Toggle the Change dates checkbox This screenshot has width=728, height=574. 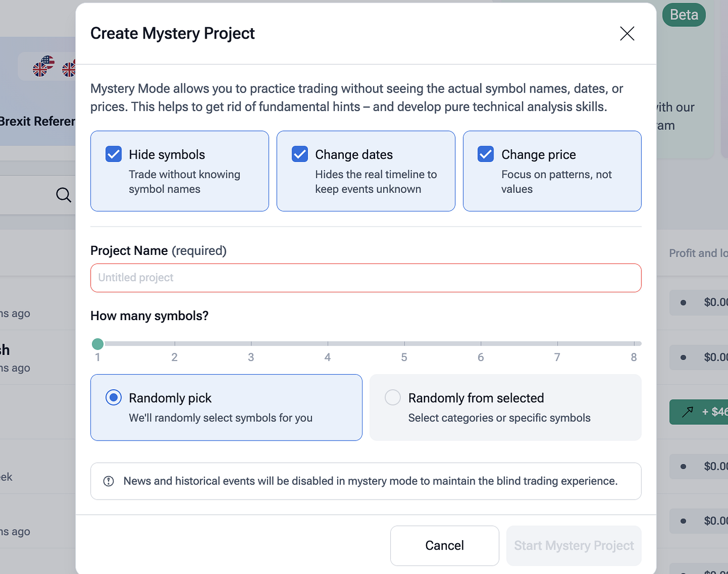pyautogui.click(x=300, y=154)
